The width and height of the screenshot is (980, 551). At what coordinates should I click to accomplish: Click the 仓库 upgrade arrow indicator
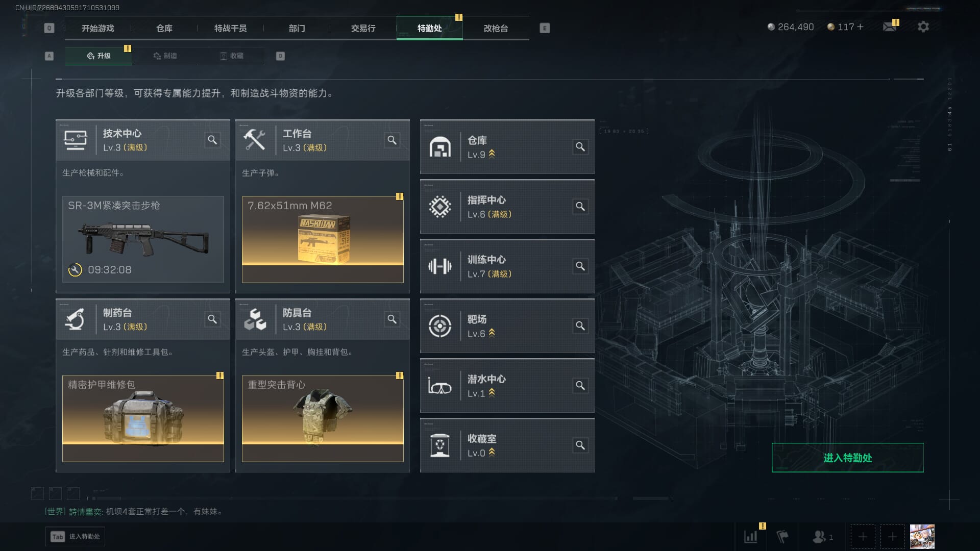(x=492, y=154)
